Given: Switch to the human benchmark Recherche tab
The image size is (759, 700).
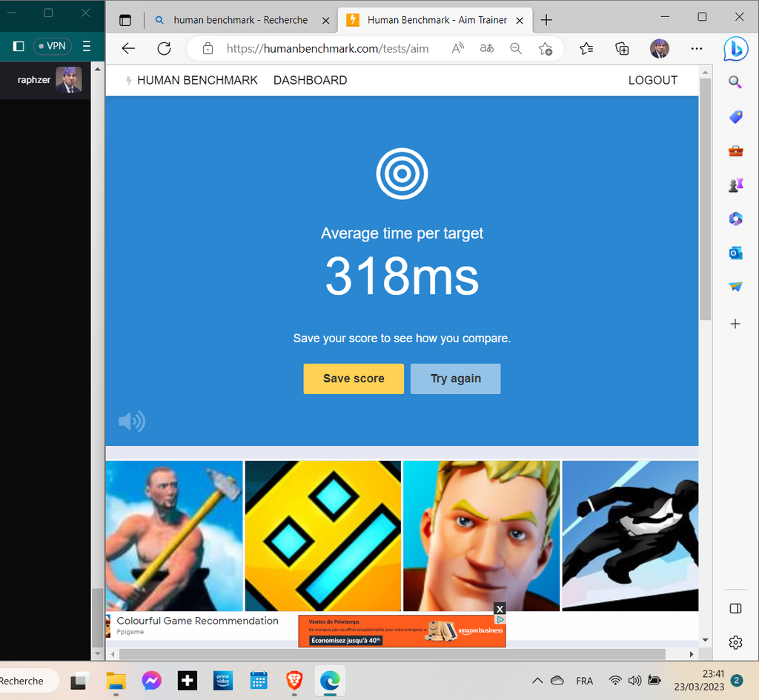Looking at the screenshot, I should (240, 20).
